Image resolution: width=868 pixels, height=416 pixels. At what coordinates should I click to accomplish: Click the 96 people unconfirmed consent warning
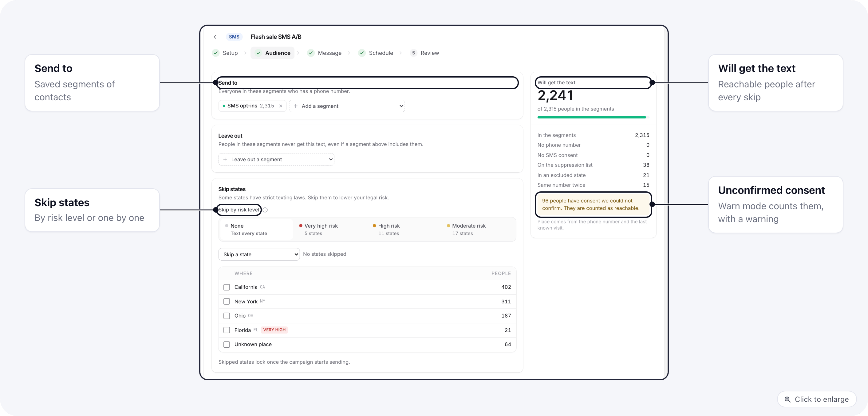tap(594, 204)
